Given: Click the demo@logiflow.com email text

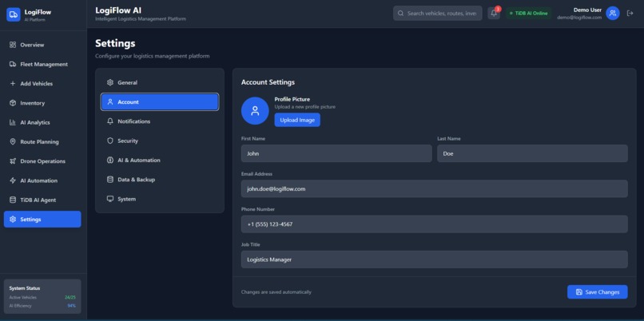Looking at the screenshot, I should (579, 18).
